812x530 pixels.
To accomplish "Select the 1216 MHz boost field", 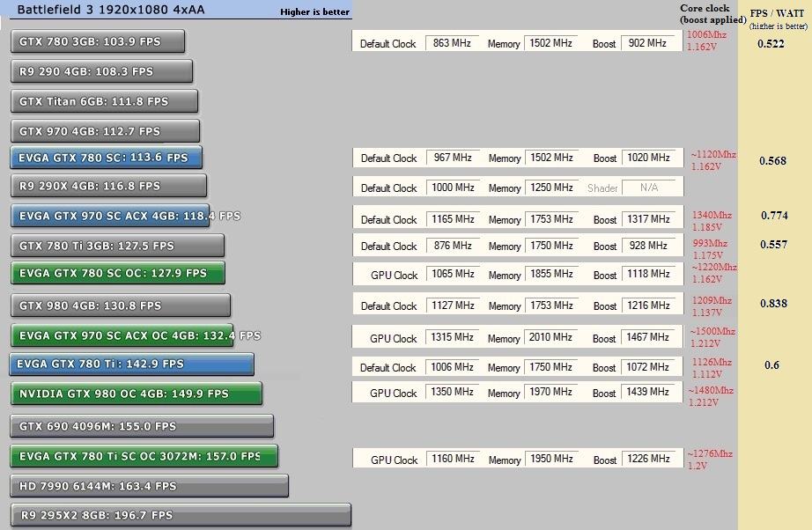I will click(x=648, y=305).
